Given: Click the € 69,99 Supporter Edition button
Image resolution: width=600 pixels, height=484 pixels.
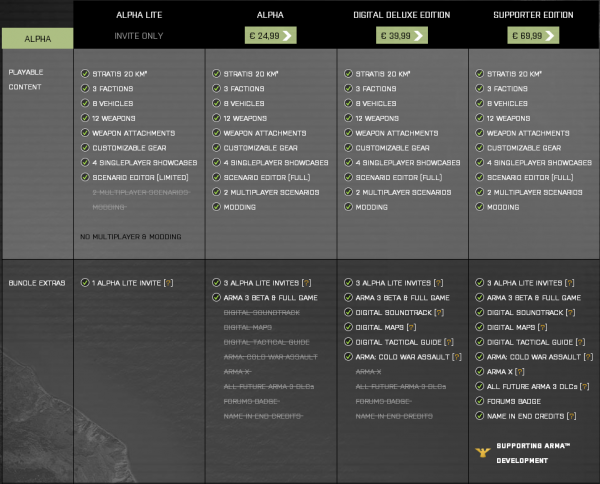Looking at the screenshot, I should point(533,36).
